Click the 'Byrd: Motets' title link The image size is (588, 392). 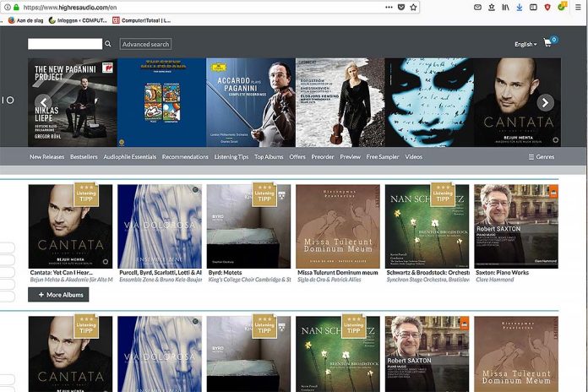(x=225, y=273)
